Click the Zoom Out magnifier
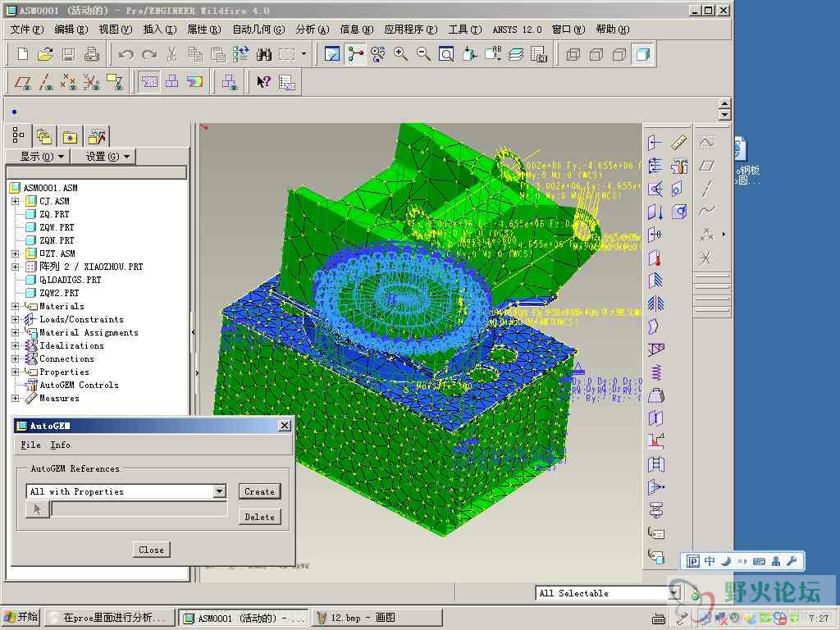Viewport: 840px width, 630px height. point(423,54)
